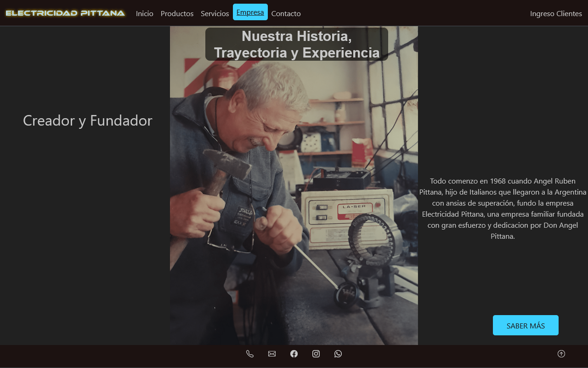Click the Electricidad Pittana logo
Viewport: 588px width, 368px height.
(65, 13)
